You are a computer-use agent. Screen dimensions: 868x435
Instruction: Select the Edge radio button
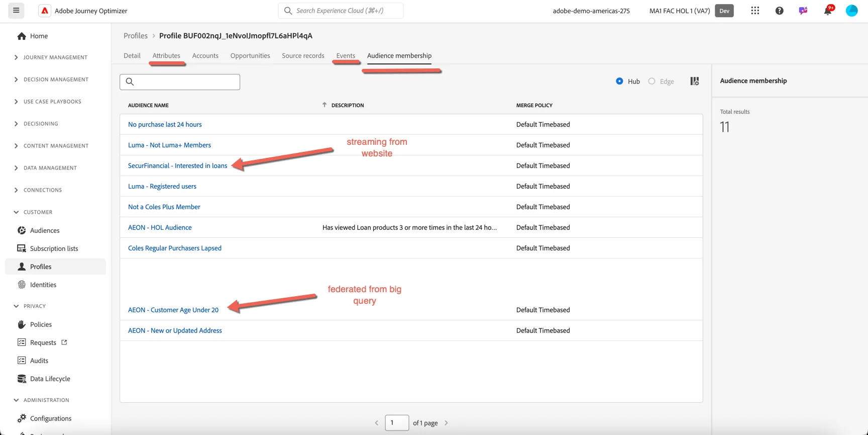(x=652, y=81)
